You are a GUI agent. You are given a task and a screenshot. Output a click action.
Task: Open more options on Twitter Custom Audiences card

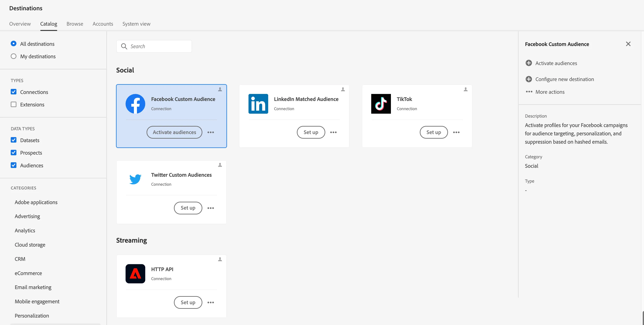(x=210, y=208)
